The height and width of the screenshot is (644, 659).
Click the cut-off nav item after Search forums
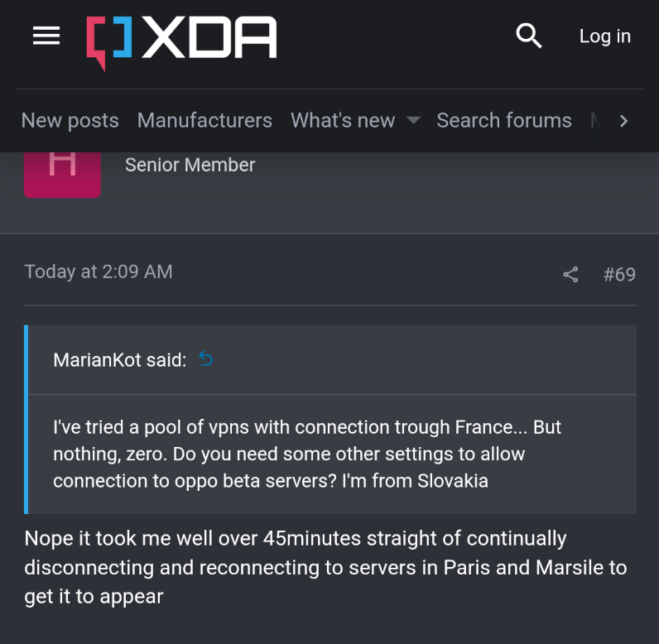pyautogui.click(x=594, y=121)
